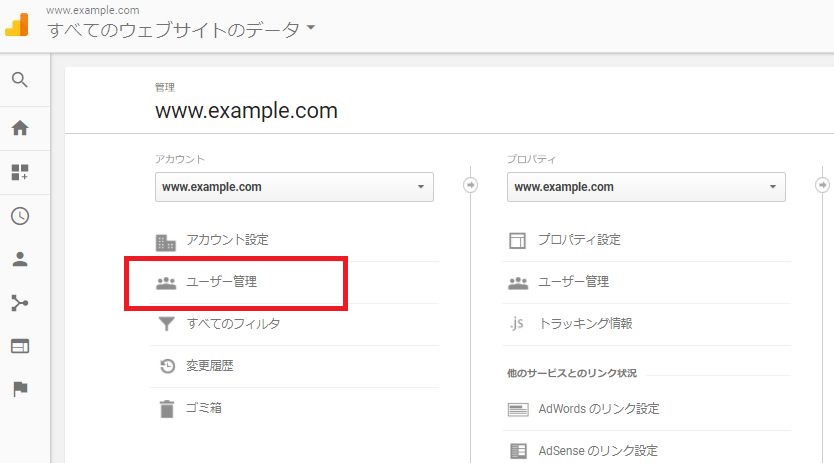Open Audience reports person icon
Viewport: 834px width, 463px height.
pyautogui.click(x=20, y=259)
